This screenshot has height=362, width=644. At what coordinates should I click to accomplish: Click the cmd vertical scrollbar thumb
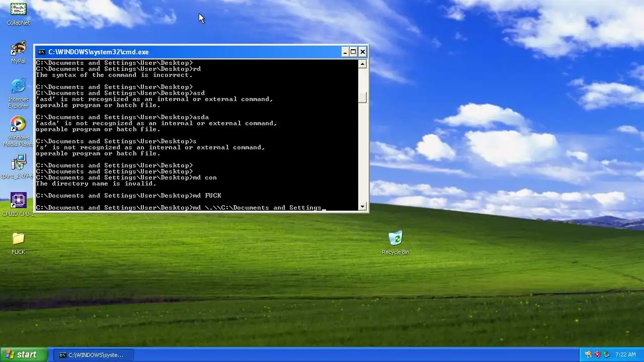click(362, 98)
